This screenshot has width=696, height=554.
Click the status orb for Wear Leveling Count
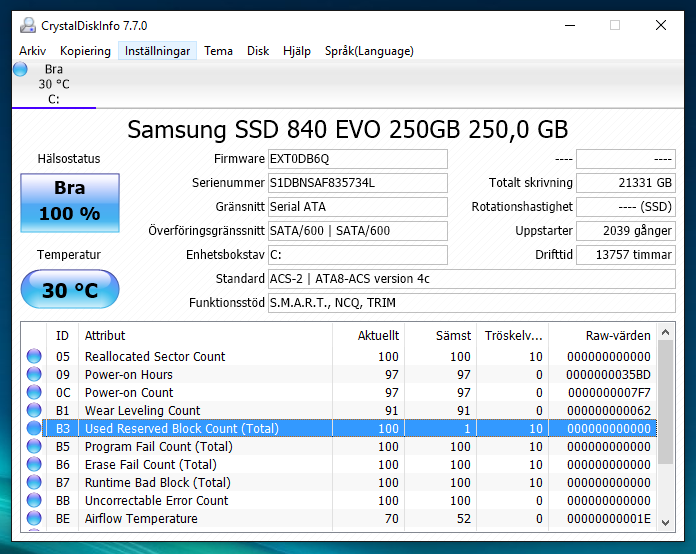tap(34, 410)
